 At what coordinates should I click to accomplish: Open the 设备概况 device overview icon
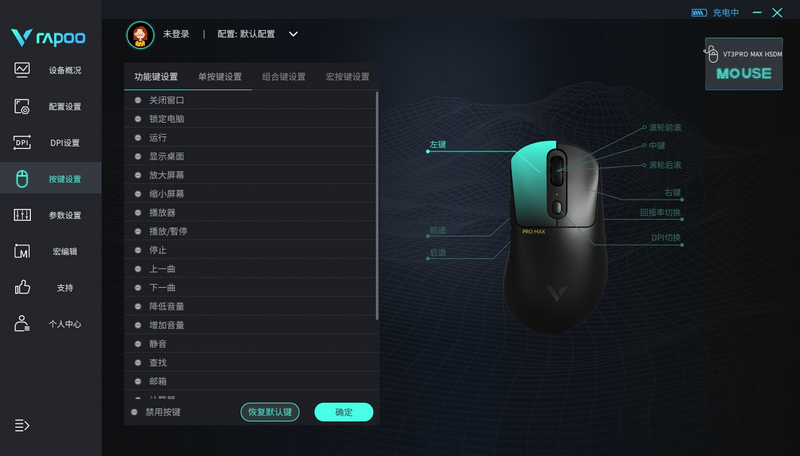pyautogui.click(x=22, y=70)
